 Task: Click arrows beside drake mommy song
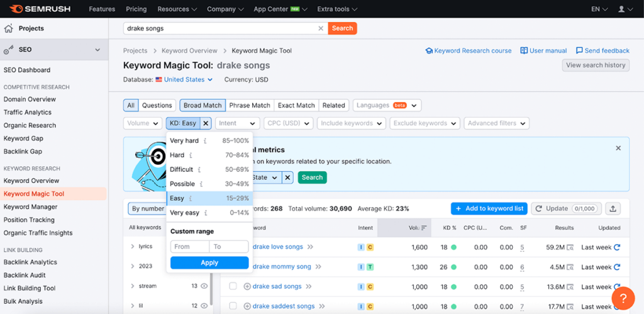pyautogui.click(x=318, y=267)
